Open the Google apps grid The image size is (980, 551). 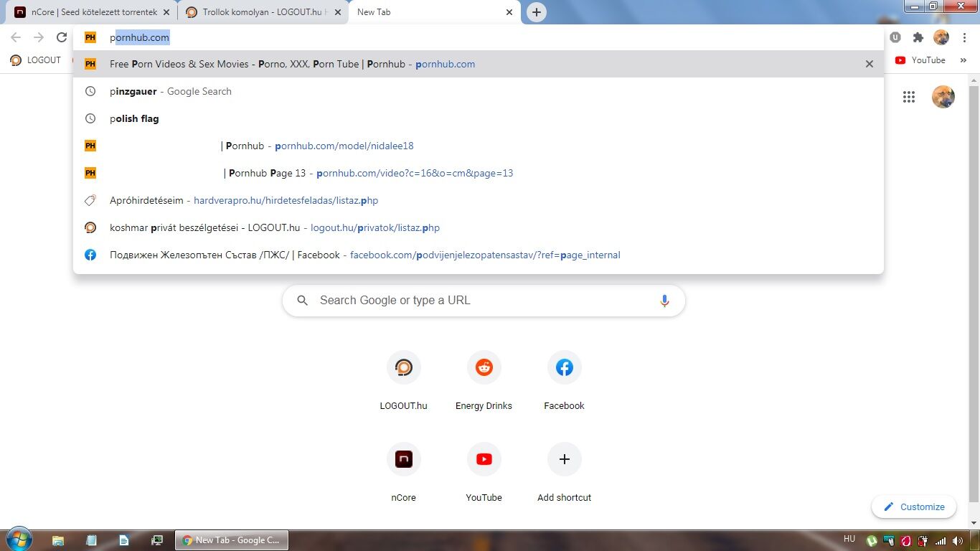click(x=909, y=97)
